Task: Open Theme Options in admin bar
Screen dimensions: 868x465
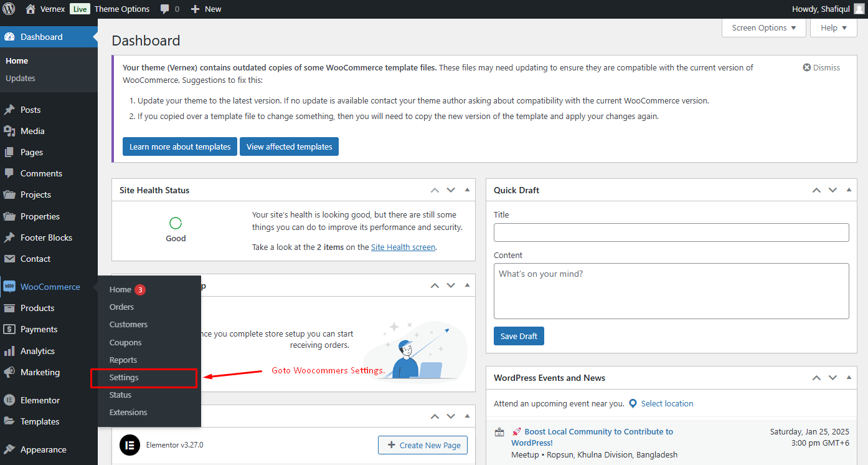Action: pyautogui.click(x=122, y=9)
